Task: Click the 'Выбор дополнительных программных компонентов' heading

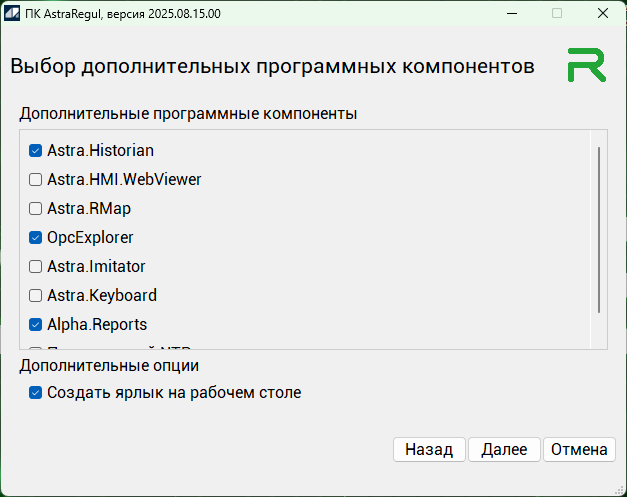Action: (271, 67)
